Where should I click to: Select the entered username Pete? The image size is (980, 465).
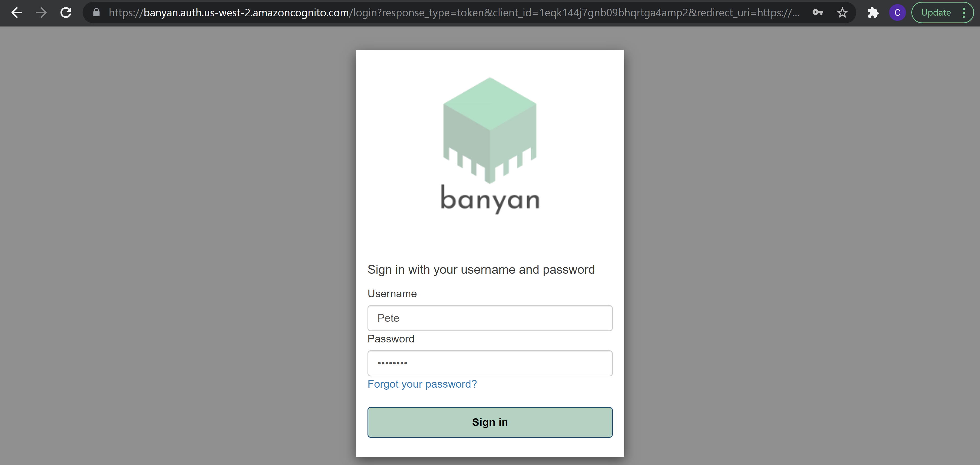coord(388,318)
